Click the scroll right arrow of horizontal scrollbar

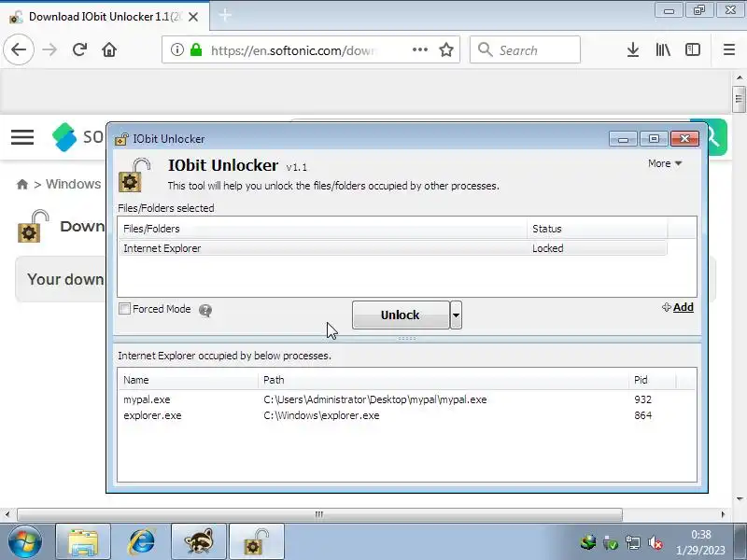(723, 514)
